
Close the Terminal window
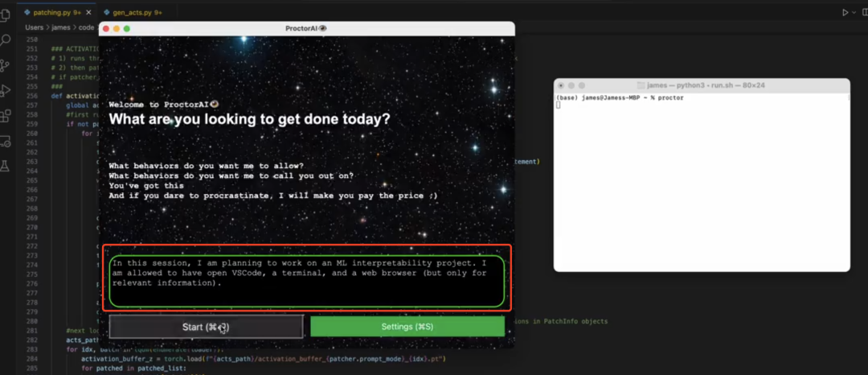coord(561,86)
